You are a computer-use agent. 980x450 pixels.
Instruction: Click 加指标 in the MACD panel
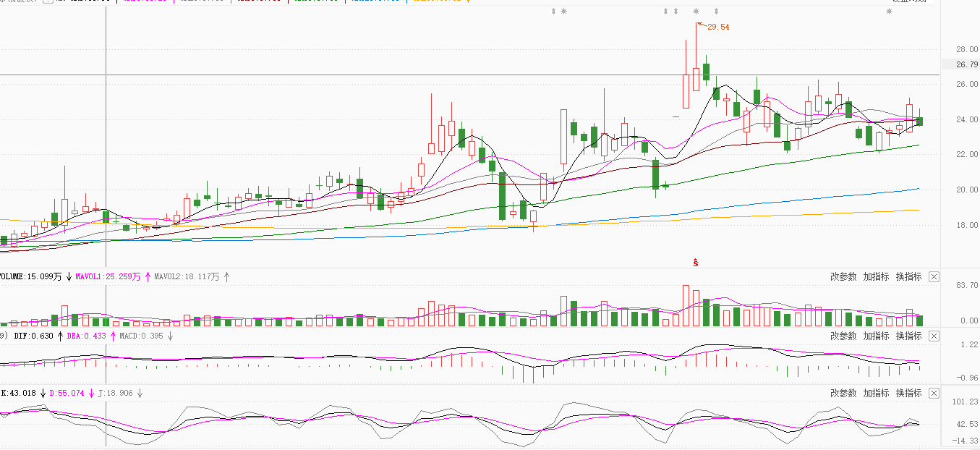pos(876,336)
